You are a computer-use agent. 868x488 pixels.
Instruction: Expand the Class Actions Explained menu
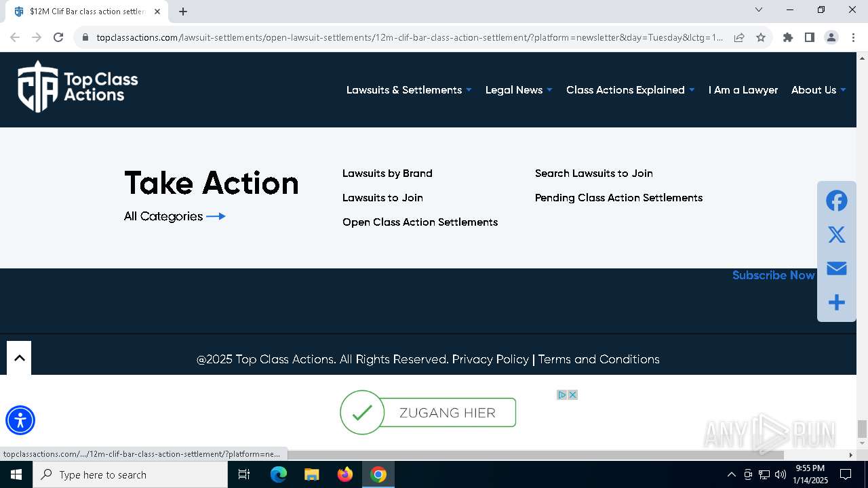point(631,89)
